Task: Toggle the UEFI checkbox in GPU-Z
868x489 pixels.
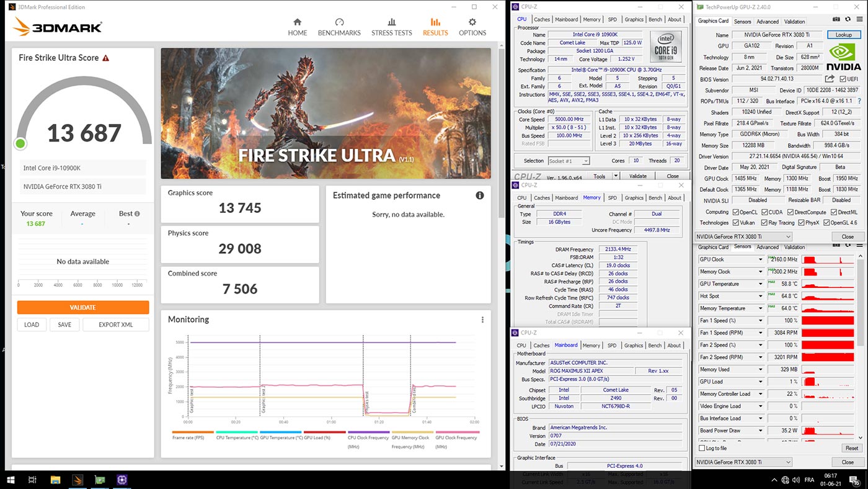Action: 843,79
